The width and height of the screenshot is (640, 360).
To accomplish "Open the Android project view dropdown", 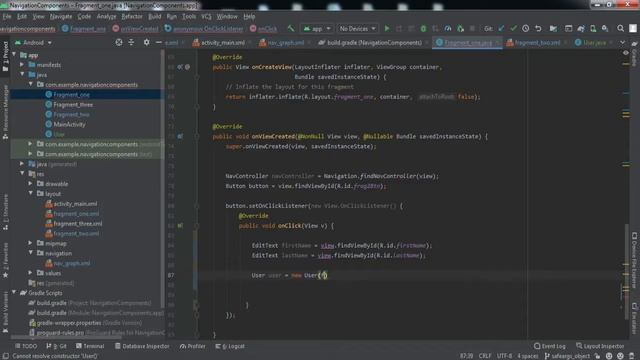I will pyautogui.click(x=33, y=42).
